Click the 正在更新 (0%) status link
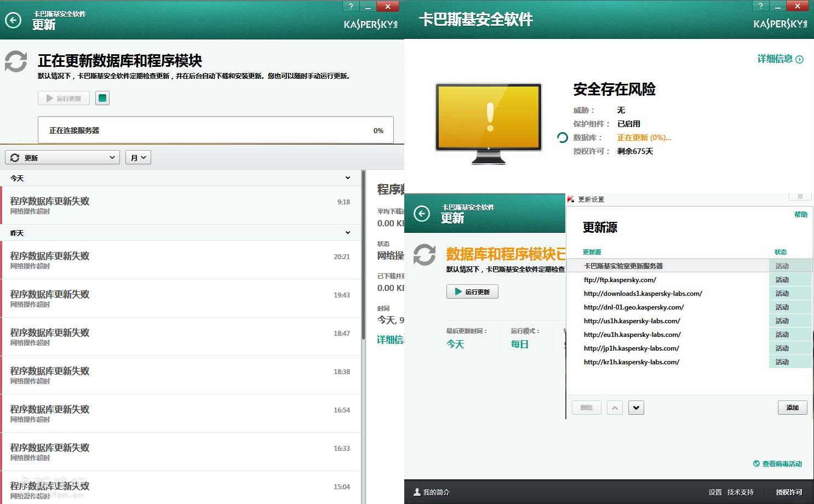The height and width of the screenshot is (504, 814). [x=644, y=138]
